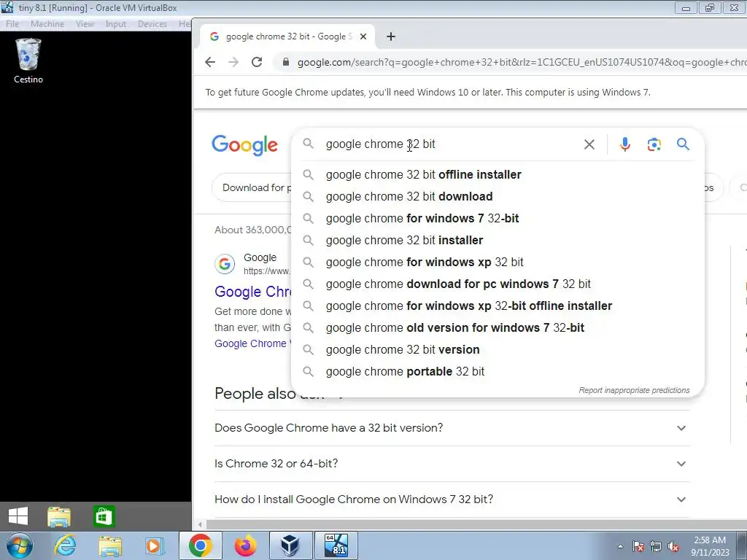Switch to the 'tiny 8.1' VM taskbar button
This screenshot has width=747, height=560.
(x=336, y=545)
